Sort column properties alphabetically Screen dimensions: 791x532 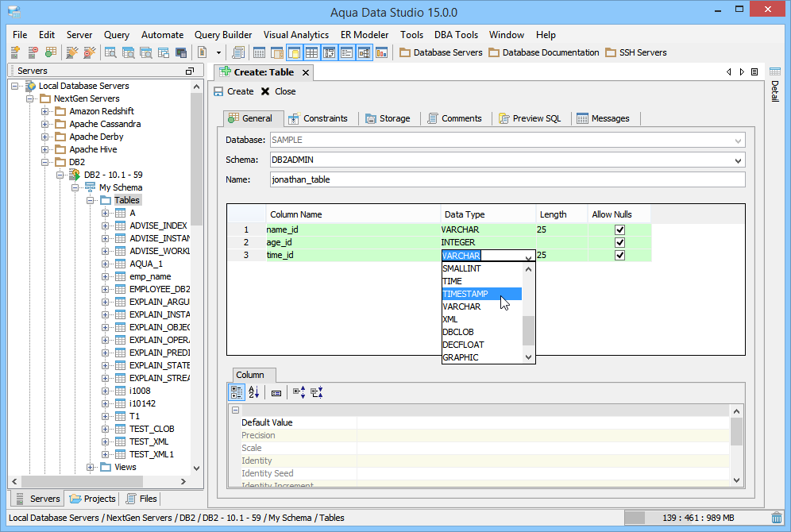(x=254, y=392)
